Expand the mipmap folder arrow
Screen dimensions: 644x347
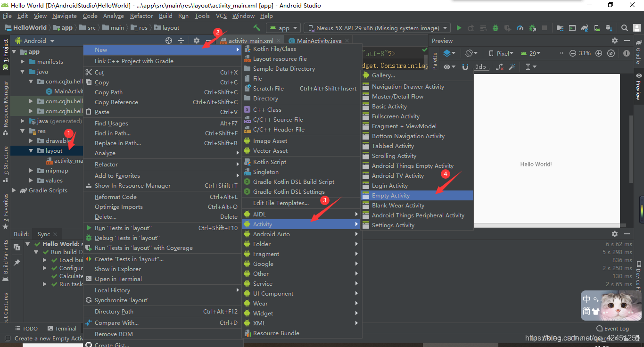coord(31,171)
